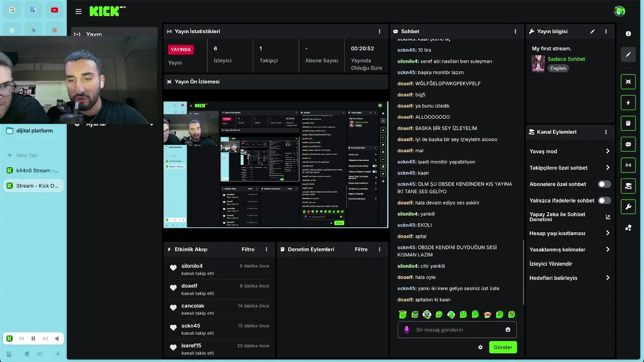Click İzleyici Yönlendir option
The image size is (644, 362).
pyautogui.click(x=550, y=263)
